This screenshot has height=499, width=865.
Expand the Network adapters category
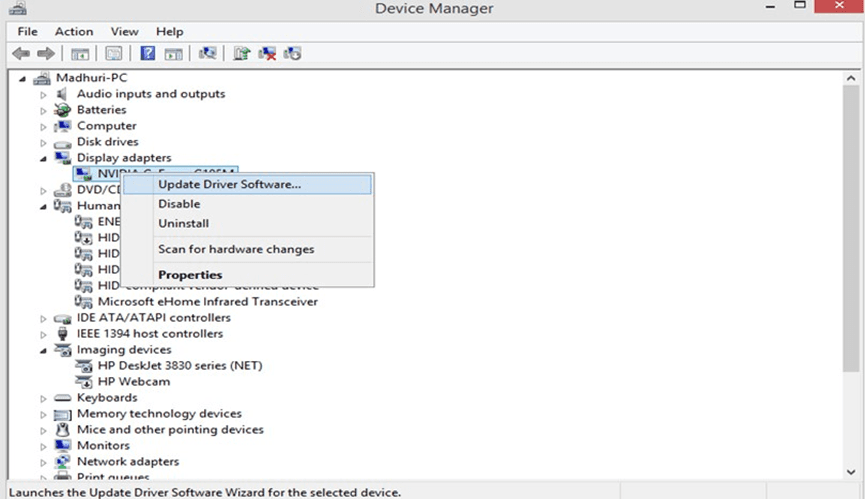(x=43, y=462)
